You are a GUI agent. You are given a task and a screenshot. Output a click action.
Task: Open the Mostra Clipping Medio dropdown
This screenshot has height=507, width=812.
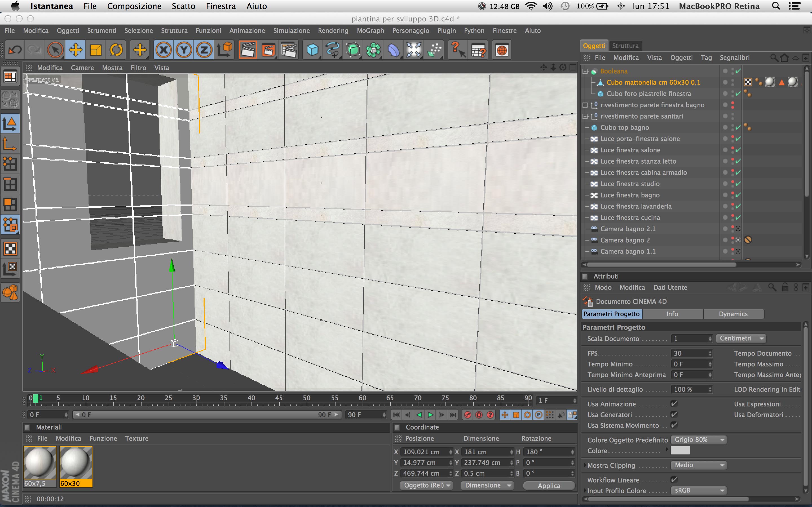[x=699, y=465]
